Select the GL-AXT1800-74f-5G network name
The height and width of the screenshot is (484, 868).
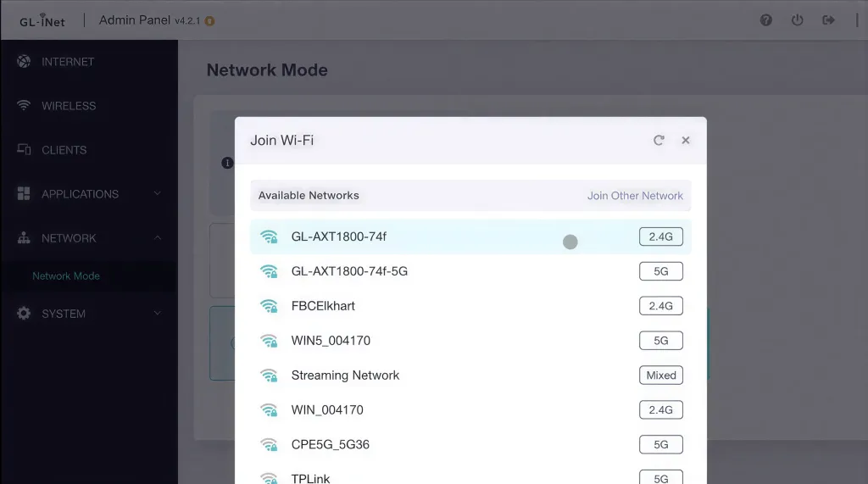pos(349,271)
